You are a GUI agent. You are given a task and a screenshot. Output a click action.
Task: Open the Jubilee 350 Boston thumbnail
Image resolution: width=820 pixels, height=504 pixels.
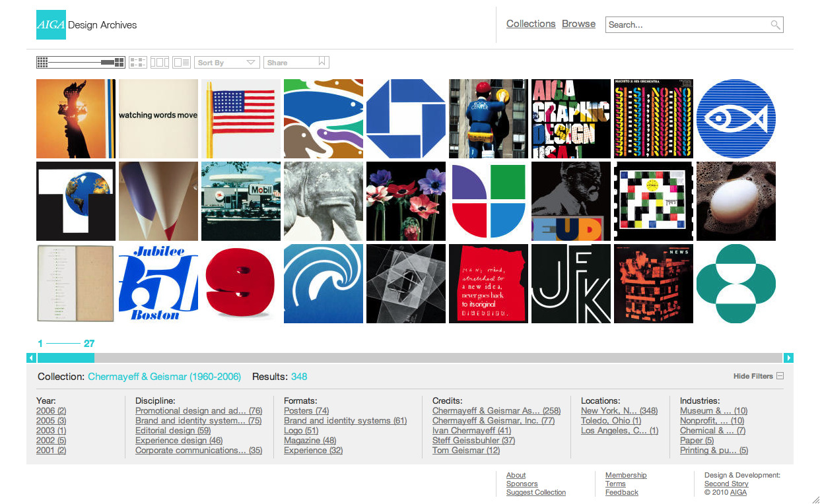pyautogui.click(x=158, y=284)
